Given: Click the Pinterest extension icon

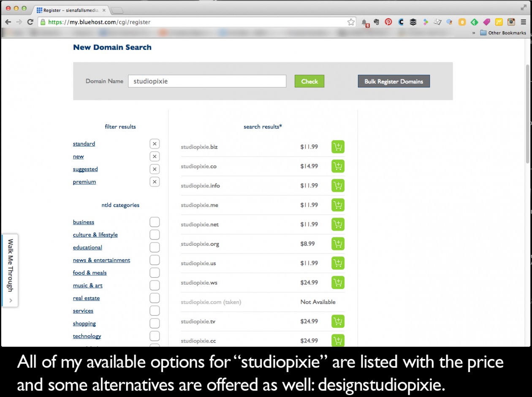Looking at the screenshot, I should click(x=388, y=22).
